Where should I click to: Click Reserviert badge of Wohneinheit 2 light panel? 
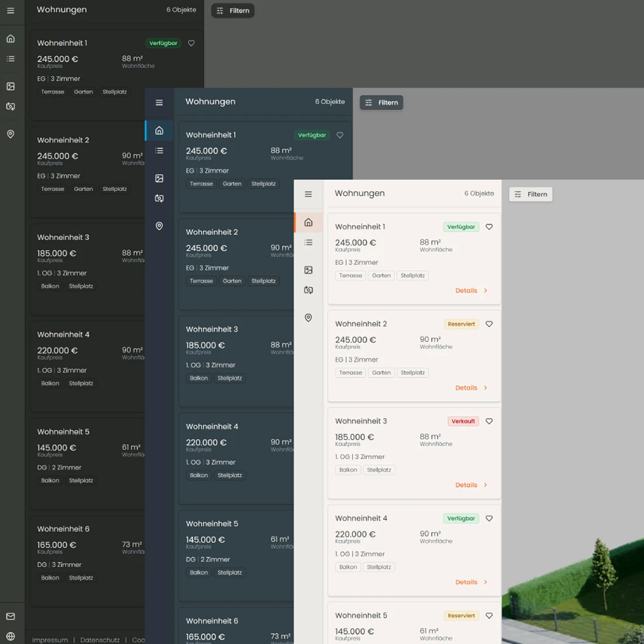(461, 324)
